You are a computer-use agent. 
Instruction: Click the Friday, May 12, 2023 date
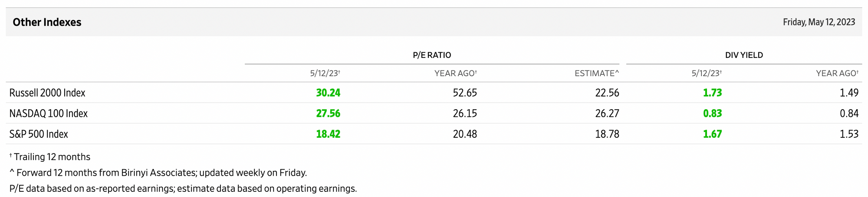click(x=819, y=22)
